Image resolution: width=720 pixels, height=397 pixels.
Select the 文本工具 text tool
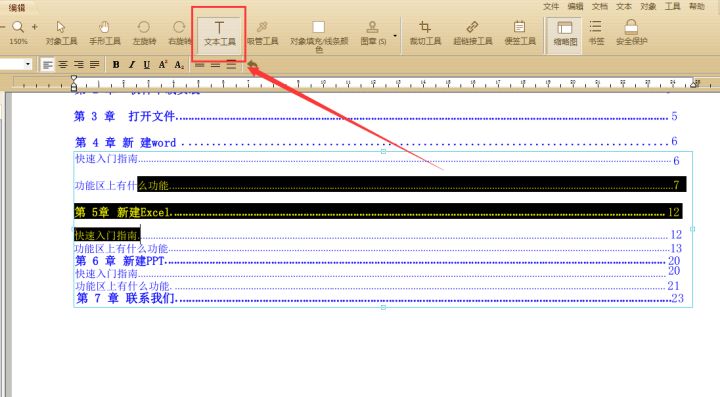(219, 34)
